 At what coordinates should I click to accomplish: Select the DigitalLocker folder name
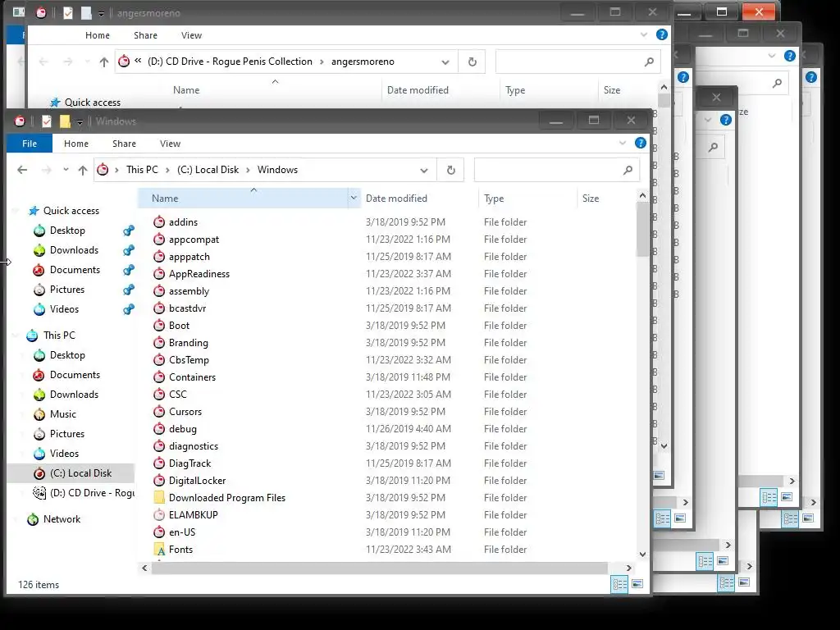point(197,481)
